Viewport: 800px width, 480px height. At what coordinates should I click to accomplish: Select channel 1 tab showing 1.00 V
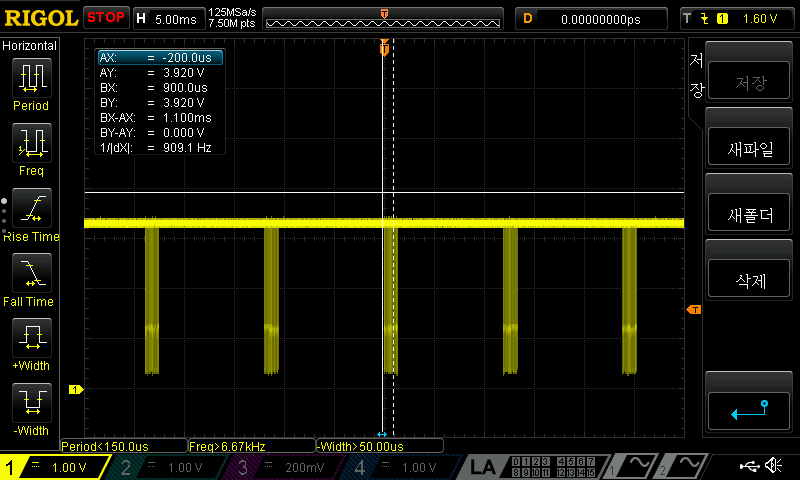pyautogui.click(x=54, y=467)
